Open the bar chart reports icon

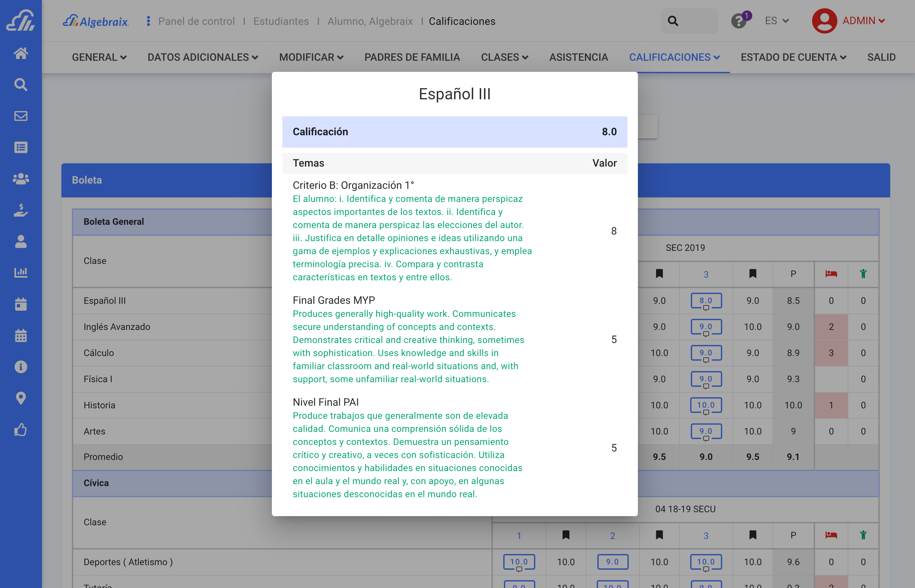(21, 273)
